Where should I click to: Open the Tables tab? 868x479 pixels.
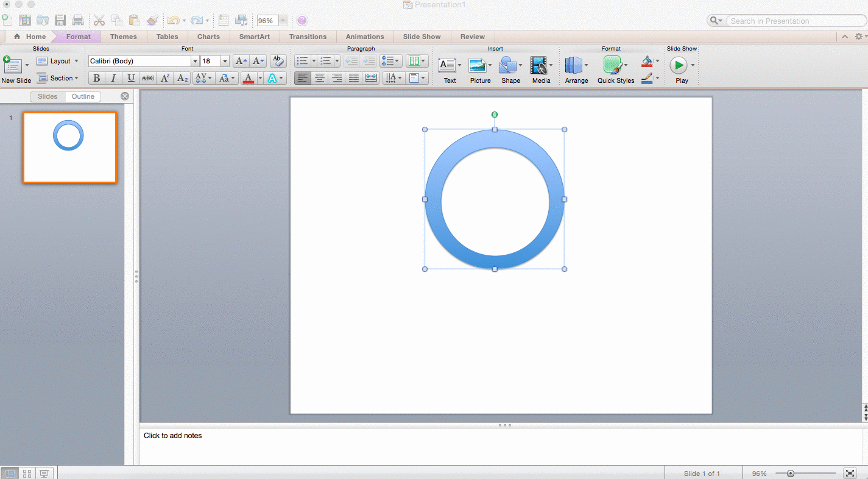coord(168,37)
